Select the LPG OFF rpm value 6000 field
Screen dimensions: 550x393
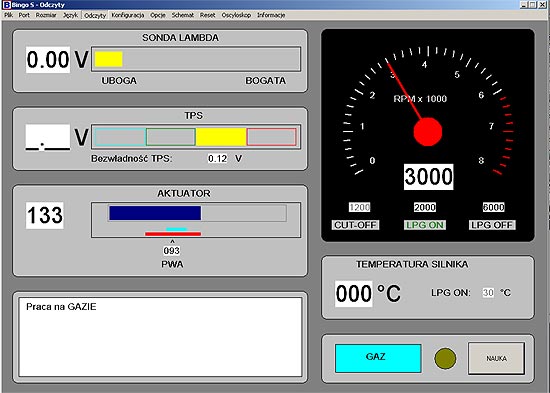(x=494, y=207)
